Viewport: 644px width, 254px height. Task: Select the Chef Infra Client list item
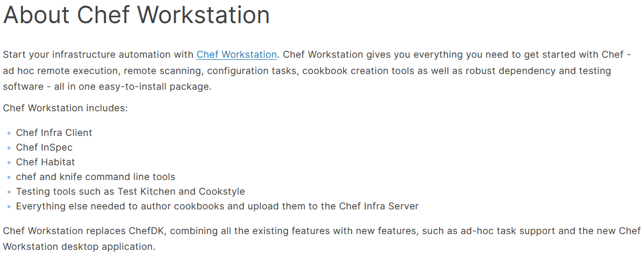click(54, 133)
